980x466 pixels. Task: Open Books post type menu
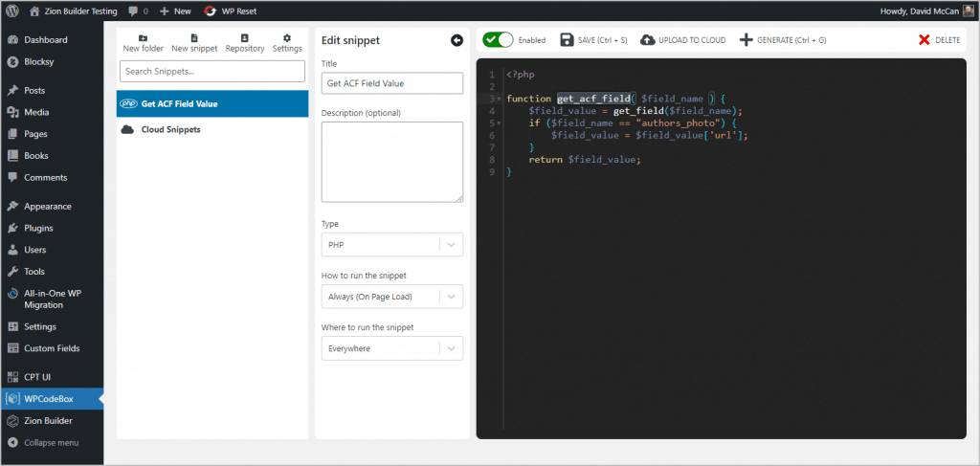click(52, 156)
